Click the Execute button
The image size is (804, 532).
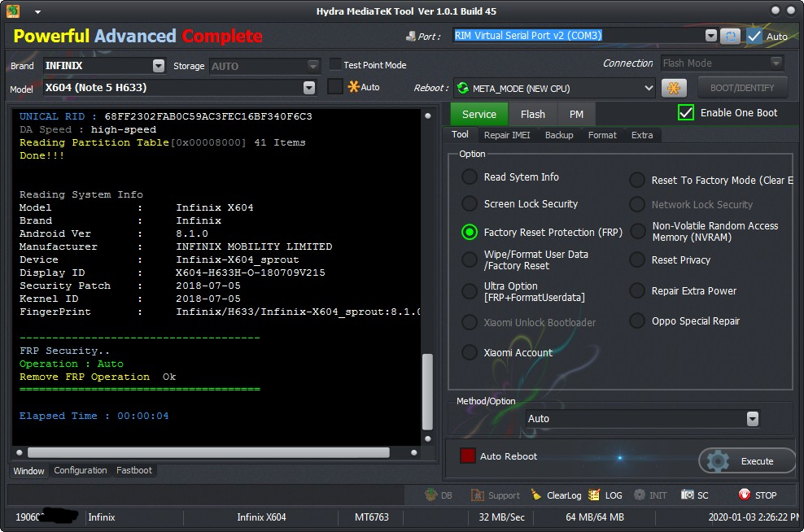click(747, 460)
